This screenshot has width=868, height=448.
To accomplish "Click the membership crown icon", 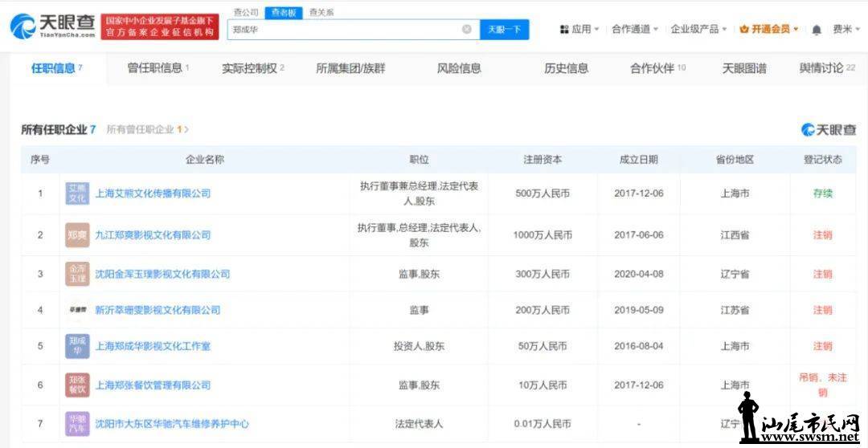I will coord(744,30).
